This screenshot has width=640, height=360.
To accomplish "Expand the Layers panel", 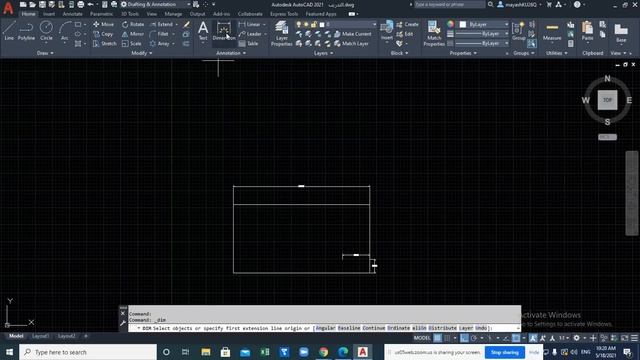I will pos(323,53).
